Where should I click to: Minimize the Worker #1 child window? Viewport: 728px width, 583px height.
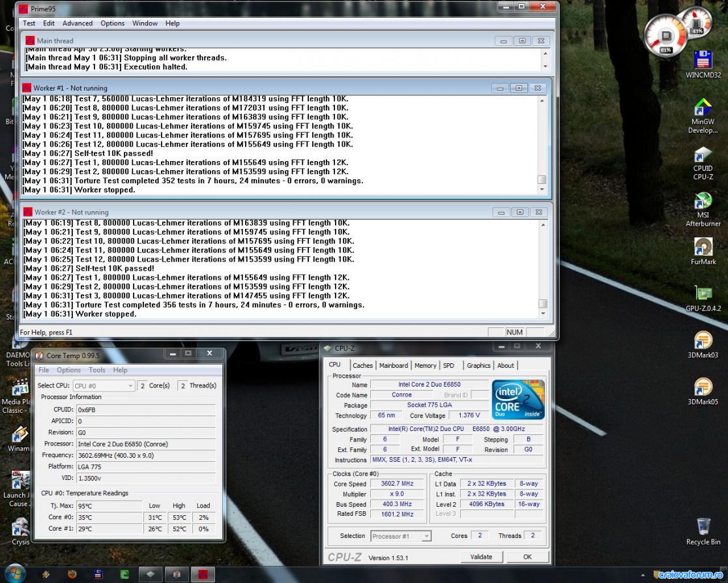click(500, 88)
